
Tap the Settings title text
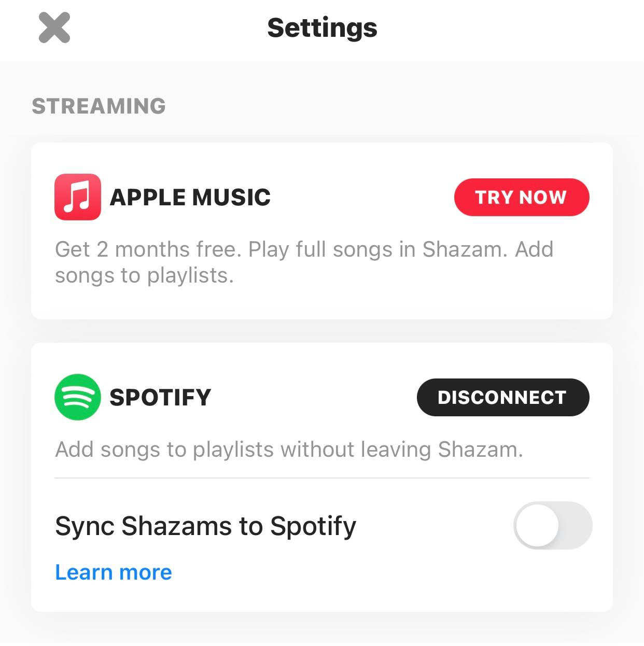(x=322, y=28)
